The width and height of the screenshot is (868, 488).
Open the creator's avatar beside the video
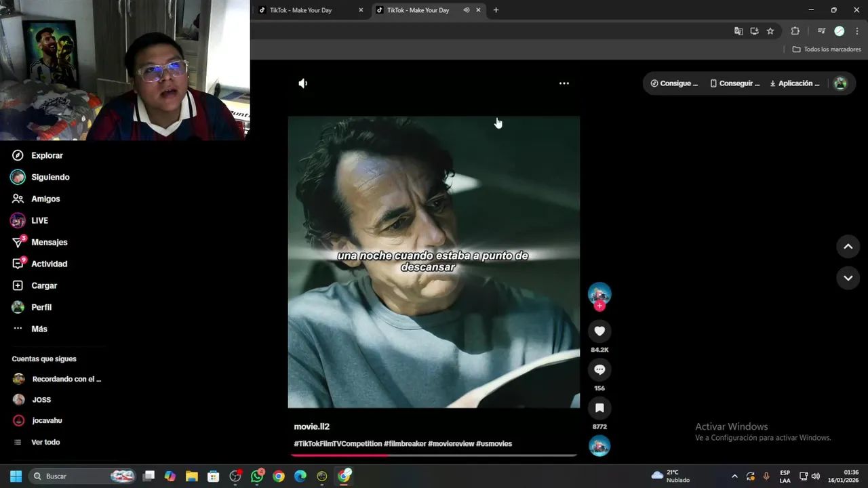point(599,293)
